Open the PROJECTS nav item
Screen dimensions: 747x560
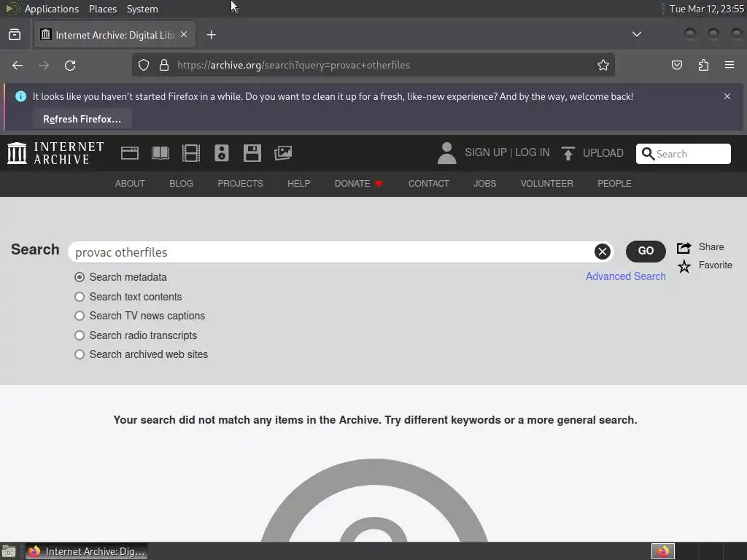coord(240,183)
